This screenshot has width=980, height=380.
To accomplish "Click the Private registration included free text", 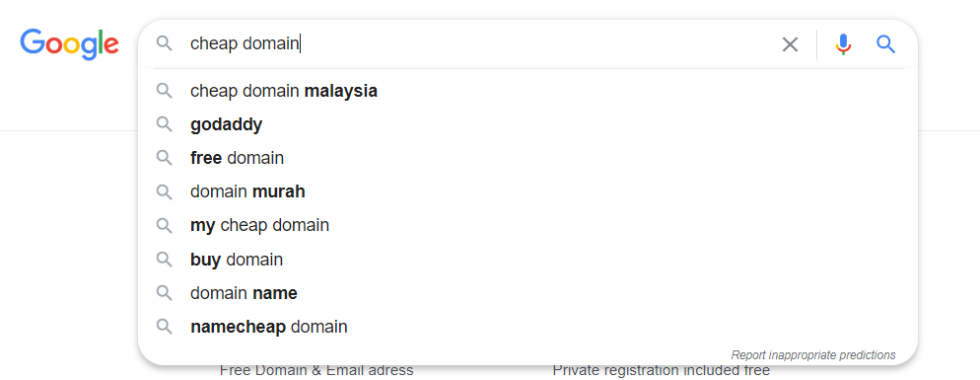I will tap(662, 370).
